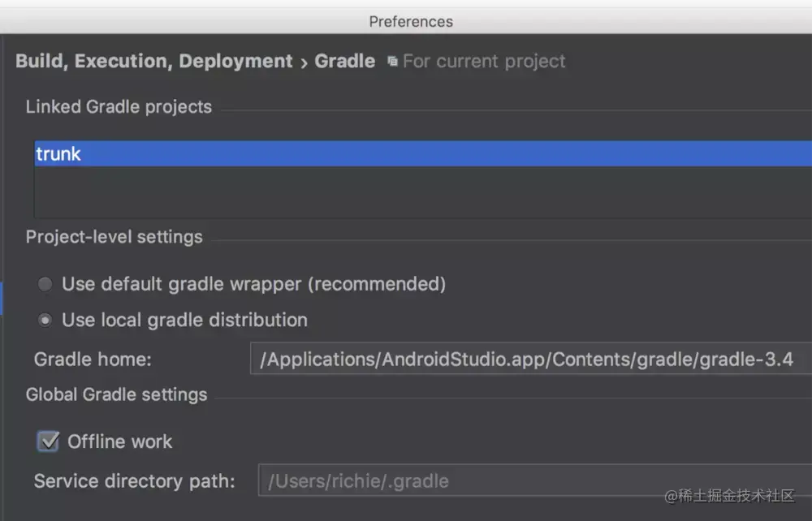The height and width of the screenshot is (521, 812).
Task: Click the "Gradle home:" label
Action: tap(93, 360)
